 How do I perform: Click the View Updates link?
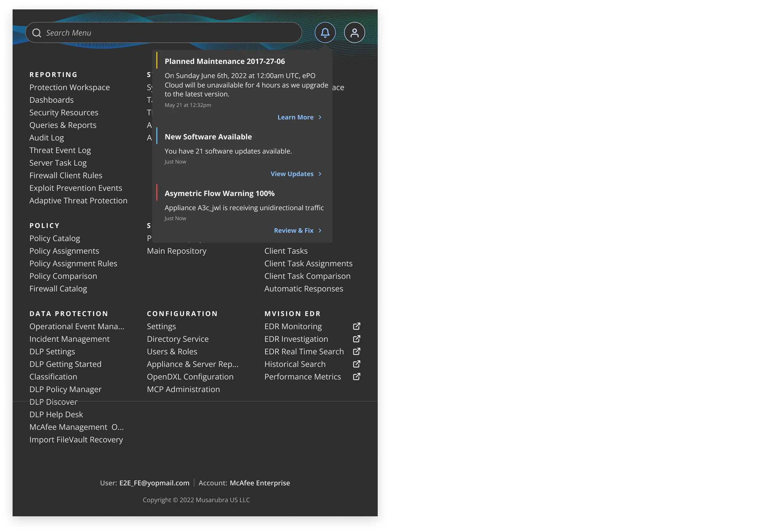(x=292, y=174)
